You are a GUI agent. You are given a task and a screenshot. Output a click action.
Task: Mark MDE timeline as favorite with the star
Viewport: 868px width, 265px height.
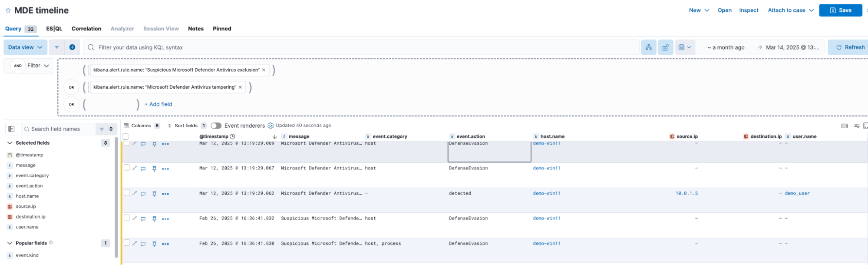click(8, 10)
